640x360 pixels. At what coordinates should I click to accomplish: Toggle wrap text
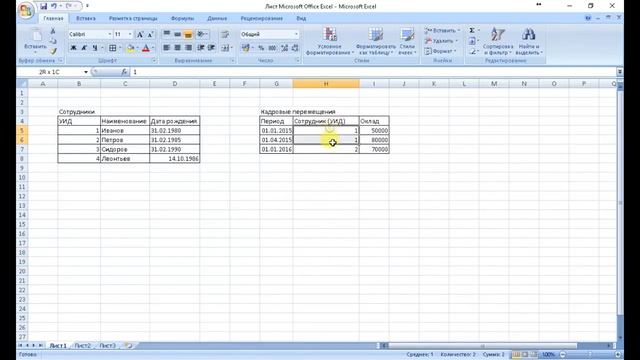point(225,34)
